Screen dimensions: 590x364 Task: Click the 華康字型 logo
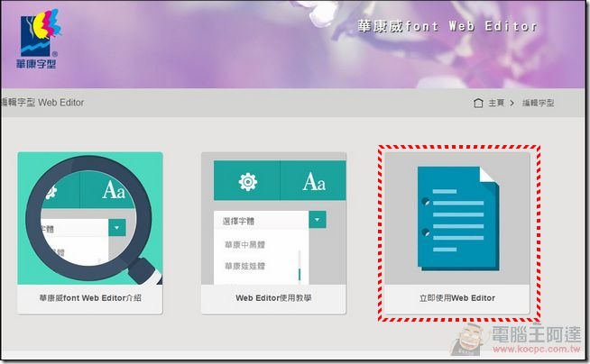[39, 39]
